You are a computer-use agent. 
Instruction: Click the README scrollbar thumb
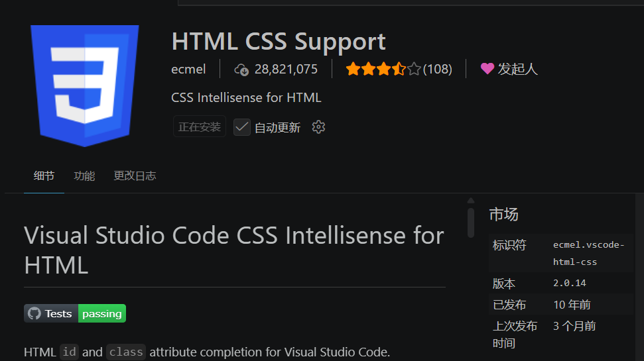coord(471,223)
